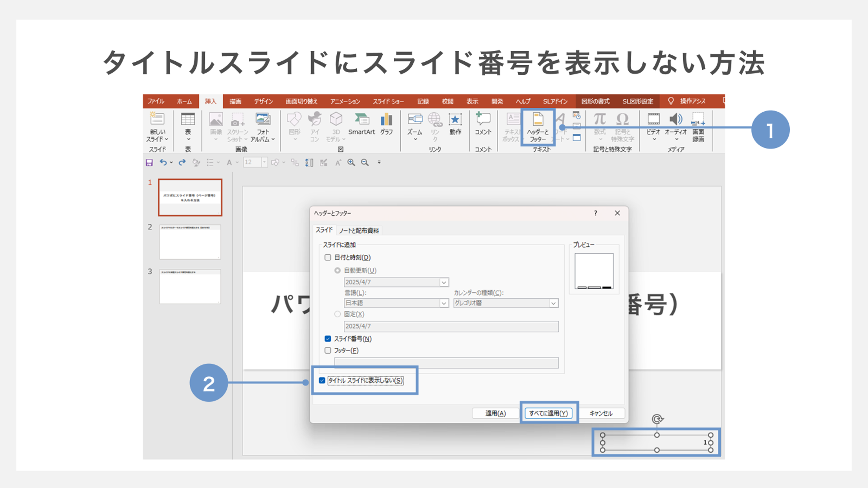868x488 pixels.
Task: Select slide 3 thumbnail
Action: click(190, 286)
